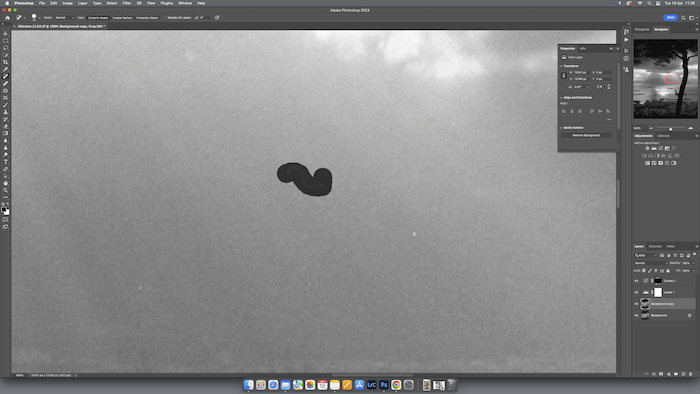Screen dimensions: 700x394
Task: Open layer blend mode Normal dropdown
Action: point(650,263)
